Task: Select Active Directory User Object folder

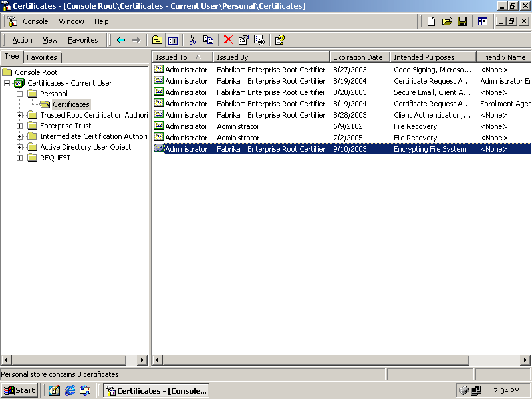Action: 85,147
